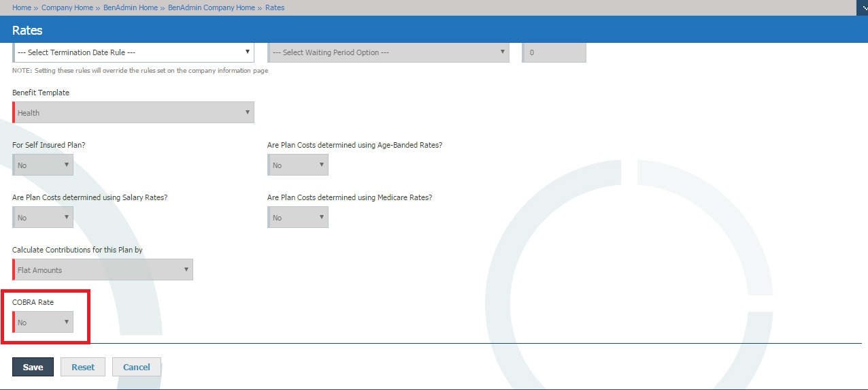Open Calculate Contributions Flat Amounts dropdown
This screenshot has width=868, height=390.
103,270
